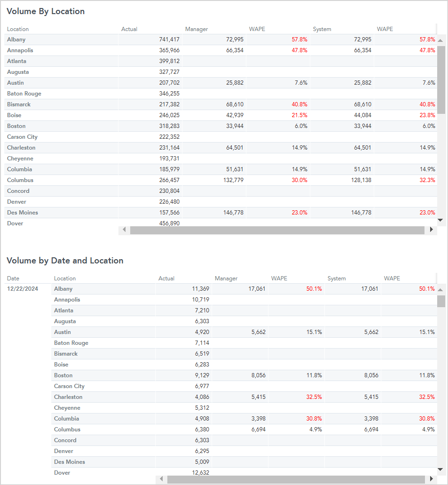Click the top table's horizontal scrollbar thumb
The width and height of the screenshot is (448, 485).
click(277, 230)
